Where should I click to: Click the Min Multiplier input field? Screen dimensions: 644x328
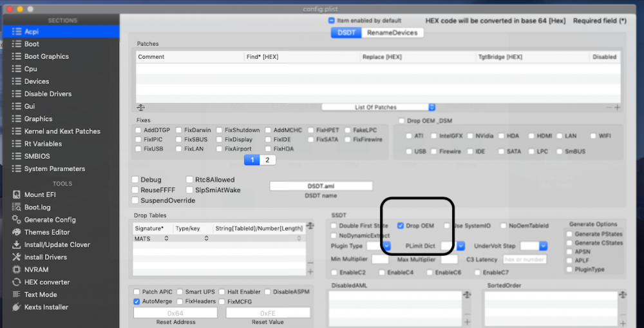pyautogui.click(x=380, y=259)
